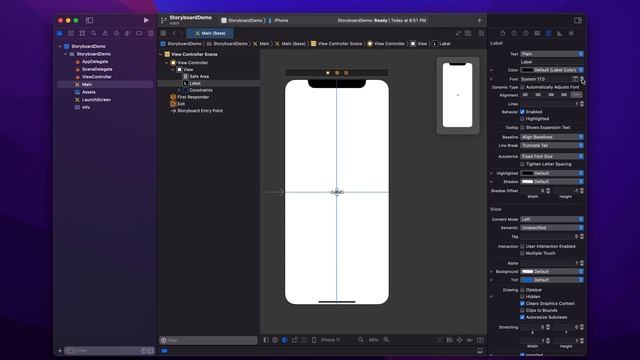Click the Shadow color swatch

pos(527,182)
